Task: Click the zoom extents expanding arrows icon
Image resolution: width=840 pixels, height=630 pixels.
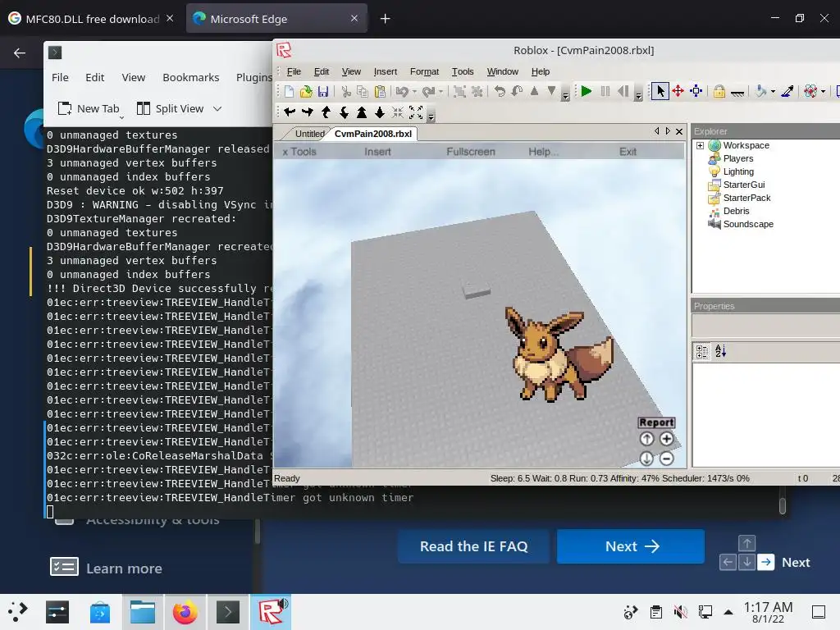Action: click(416, 112)
